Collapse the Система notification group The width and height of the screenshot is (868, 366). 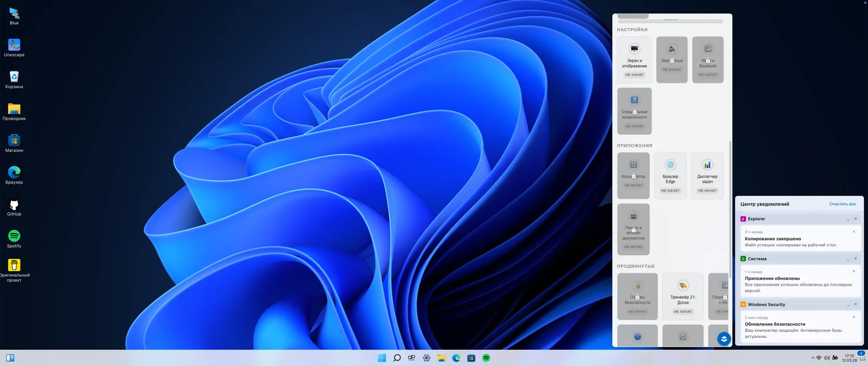pos(848,259)
